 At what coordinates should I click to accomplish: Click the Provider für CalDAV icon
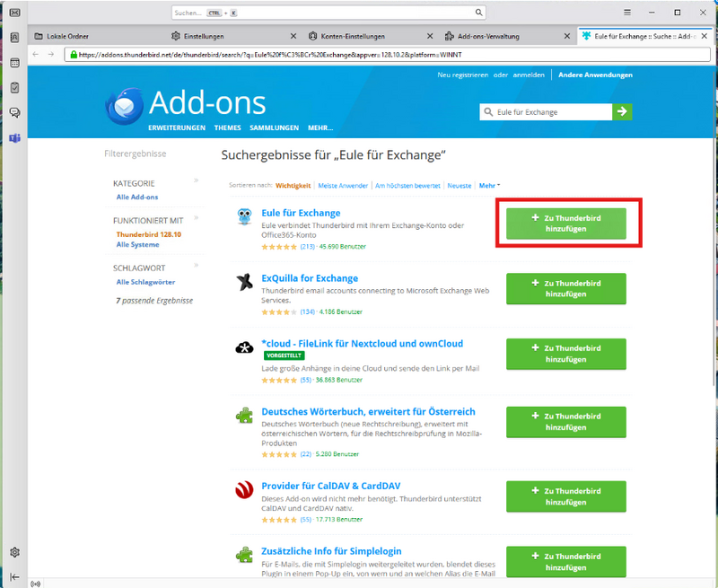coord(244,489)
